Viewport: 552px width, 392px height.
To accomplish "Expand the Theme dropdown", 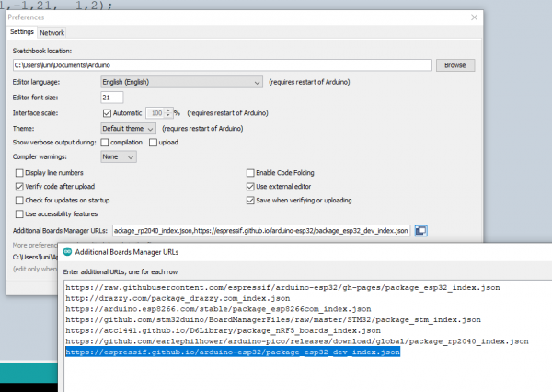I will tap(128, 128).
